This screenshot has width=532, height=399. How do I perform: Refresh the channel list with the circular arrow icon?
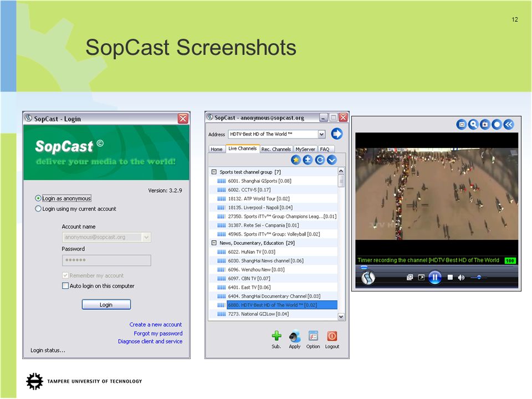click(320, 160)
